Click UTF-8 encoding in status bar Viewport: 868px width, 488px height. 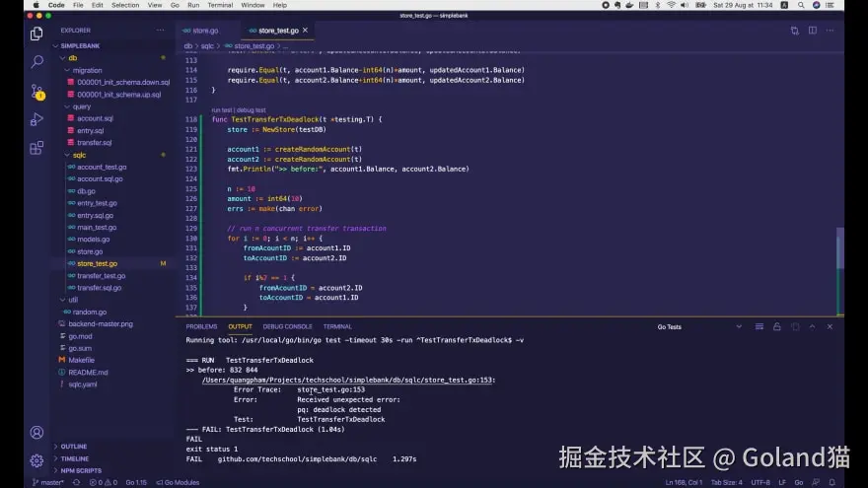click(x=760, y=482)
